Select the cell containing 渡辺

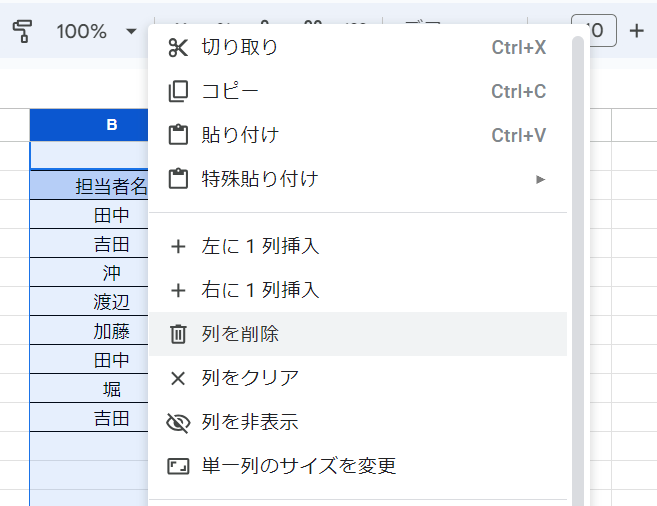pyautogui.click(x=89, y=302)
